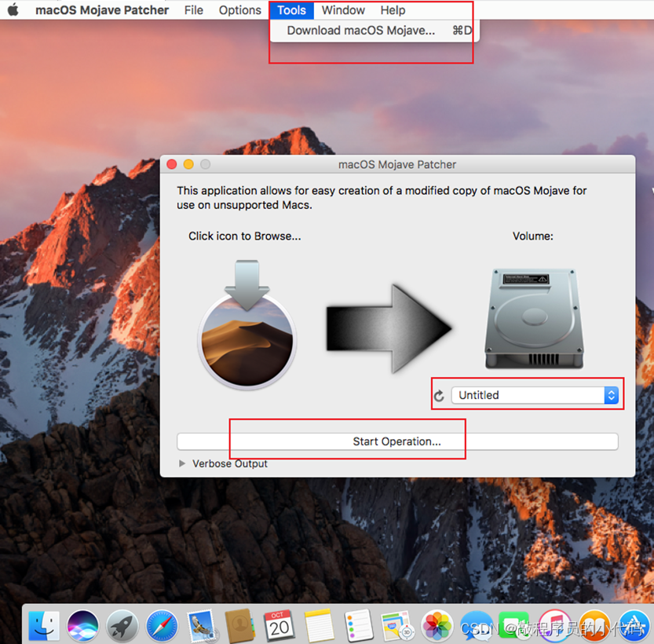The height and width of the screenshot is (644, 654).
Task: Open Contacts book in Dock
Action: pyautogui.click(x=240, y=626)
